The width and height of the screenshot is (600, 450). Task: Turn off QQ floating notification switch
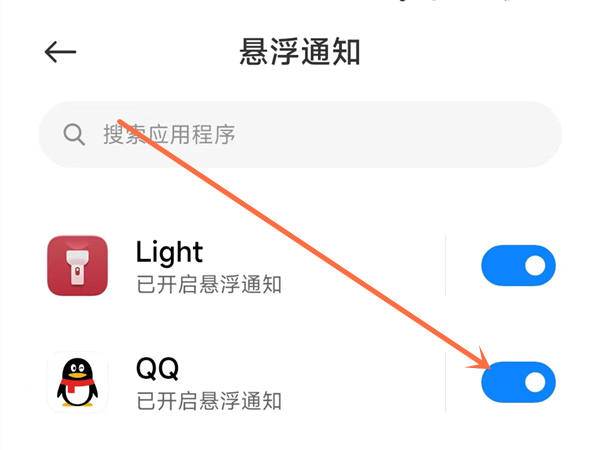point(518,382)
